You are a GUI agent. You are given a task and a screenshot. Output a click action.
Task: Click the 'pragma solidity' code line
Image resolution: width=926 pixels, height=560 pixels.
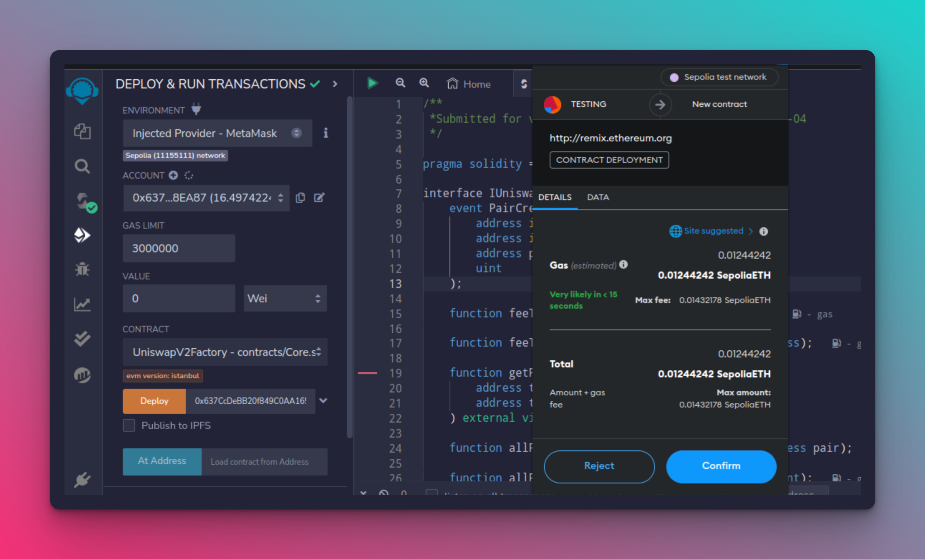[x=478, y=164]
